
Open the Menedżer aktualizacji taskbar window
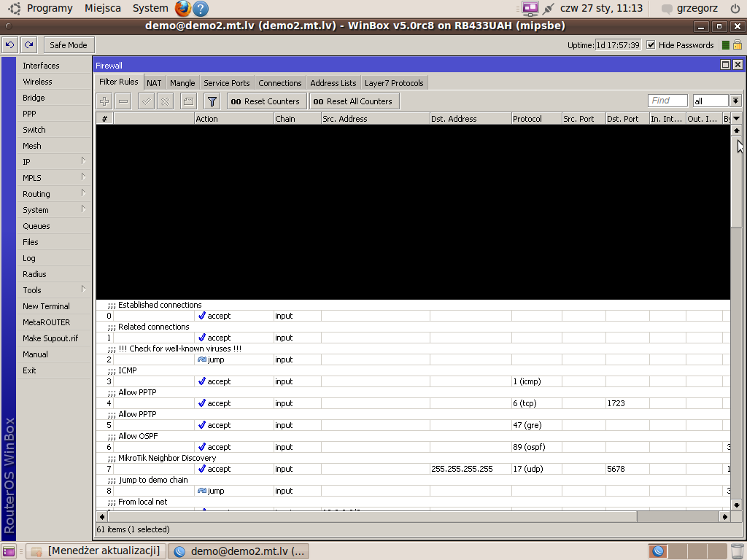96,551
